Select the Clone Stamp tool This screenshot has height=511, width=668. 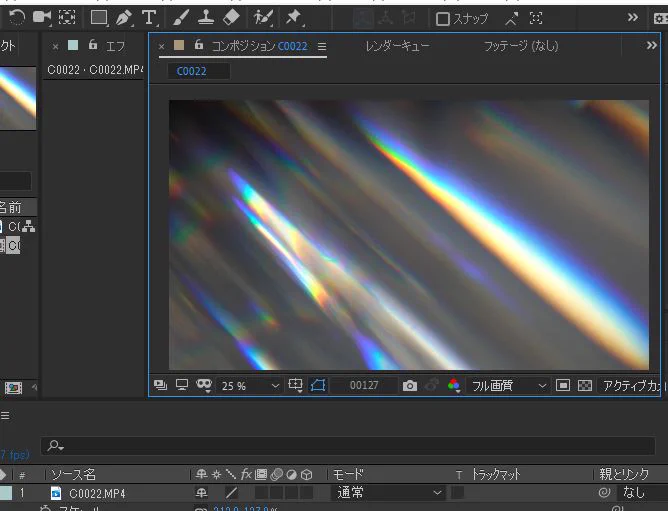[206, 18]
